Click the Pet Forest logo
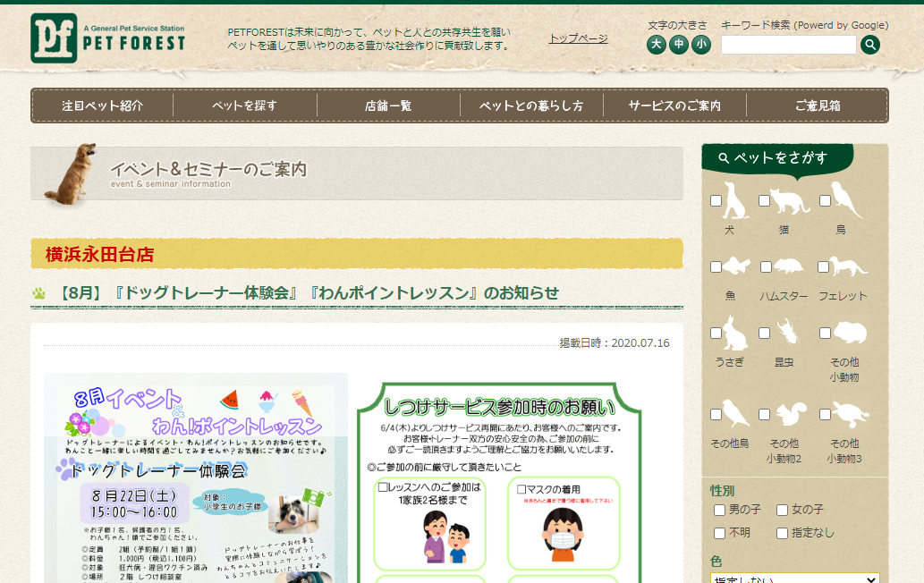 [108, 38]
